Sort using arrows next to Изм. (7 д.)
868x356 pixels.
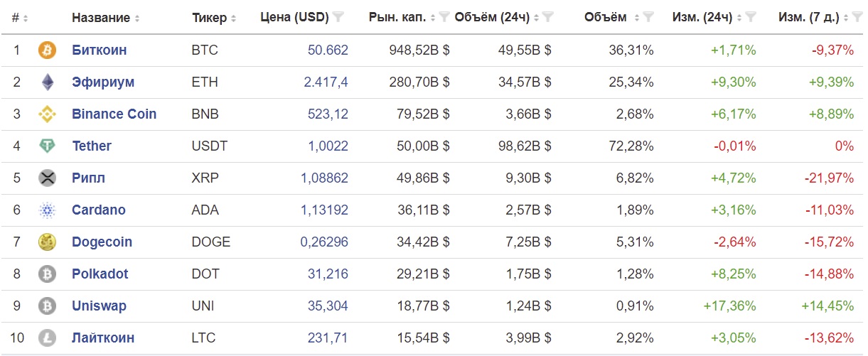point(846,18)
